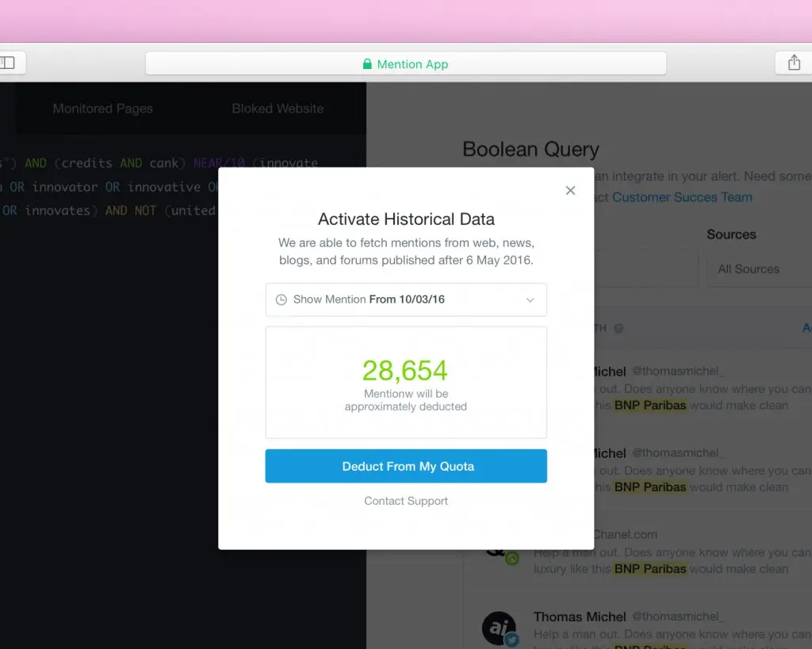
Task: Click the Mention App address bar
Action: coord(405,64)
